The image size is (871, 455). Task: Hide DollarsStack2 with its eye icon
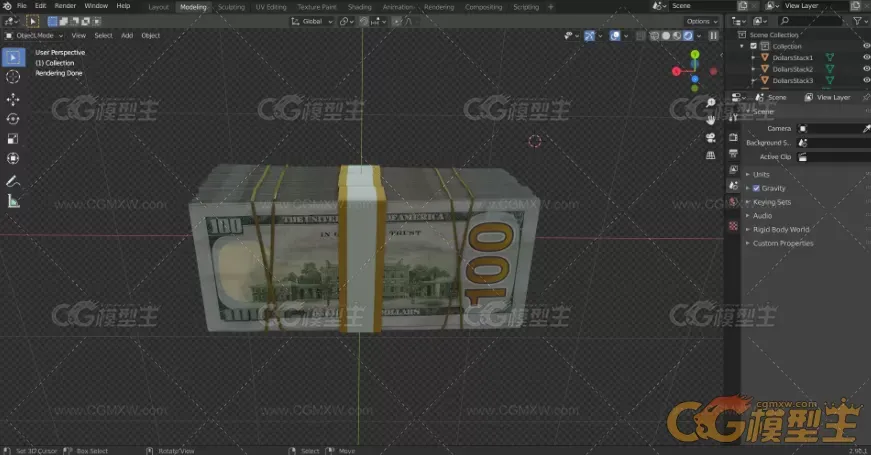866,69
